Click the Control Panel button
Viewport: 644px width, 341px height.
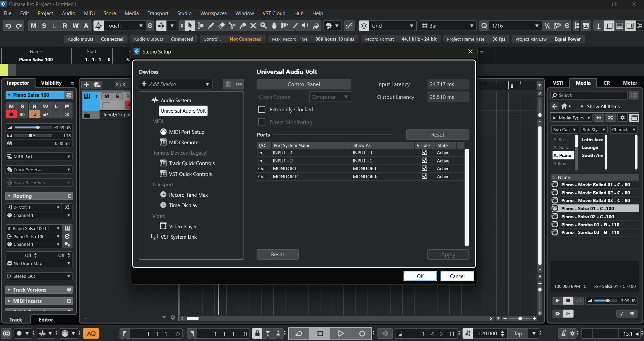[303, 84]
